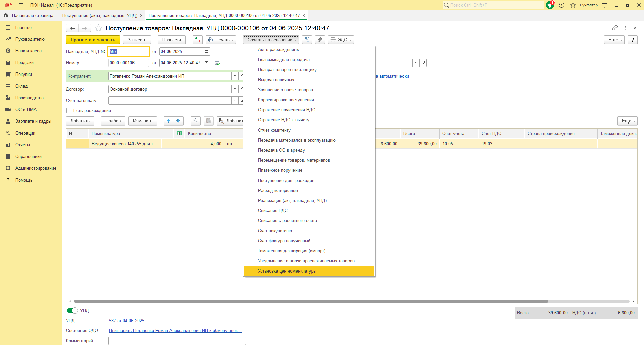The height and width of the screenshot is (345, 644).
Task: Open the attached files paperclip icon
Action: [x=320, y=40]
